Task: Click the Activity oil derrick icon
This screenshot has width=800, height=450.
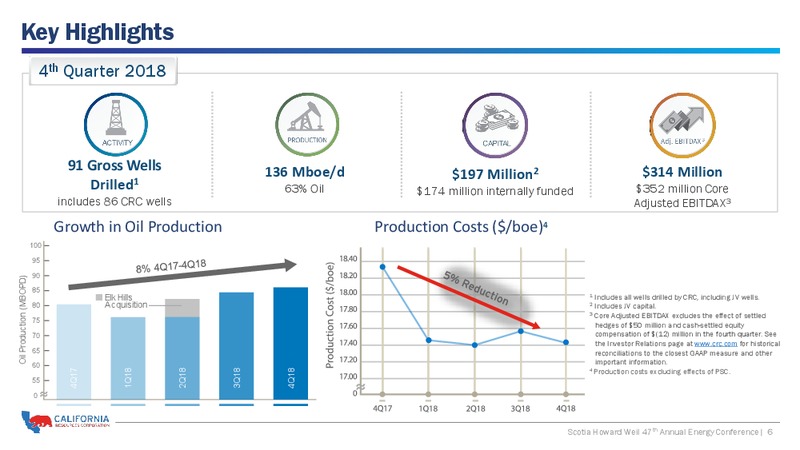Action: click(116, 124)
